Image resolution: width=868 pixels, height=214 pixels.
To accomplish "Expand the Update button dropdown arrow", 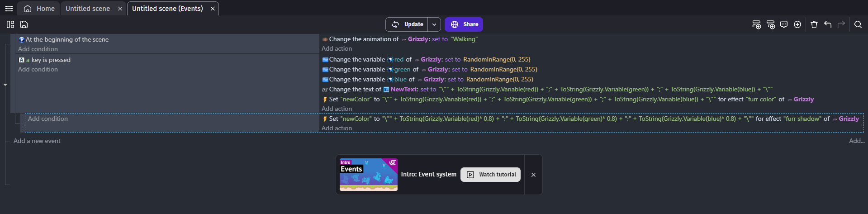I will pos(434,24).
